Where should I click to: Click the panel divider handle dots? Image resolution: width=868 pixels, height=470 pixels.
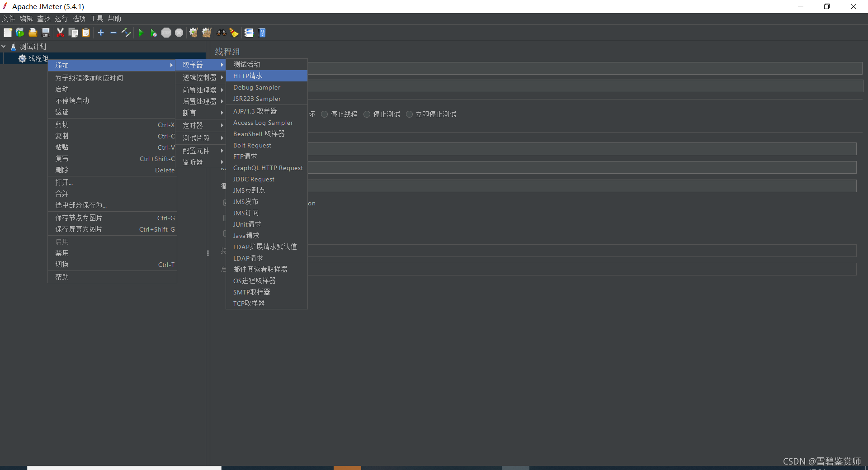click(208, 253)
